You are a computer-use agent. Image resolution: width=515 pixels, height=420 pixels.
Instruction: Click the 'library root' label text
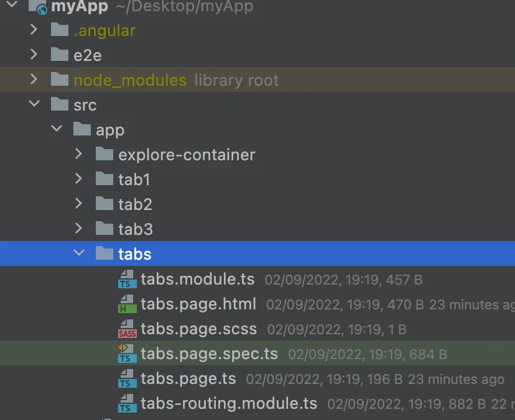[x=236, y=80]
